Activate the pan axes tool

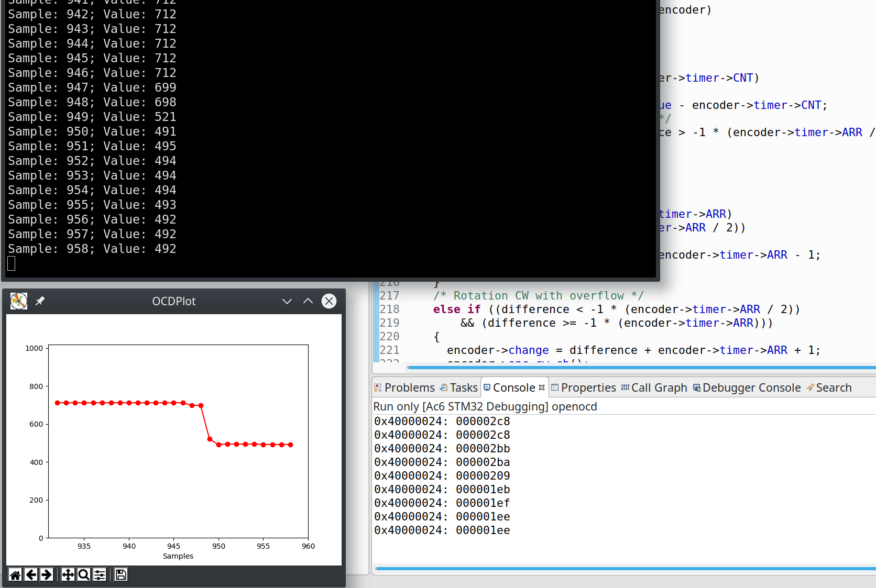(68, 575)
